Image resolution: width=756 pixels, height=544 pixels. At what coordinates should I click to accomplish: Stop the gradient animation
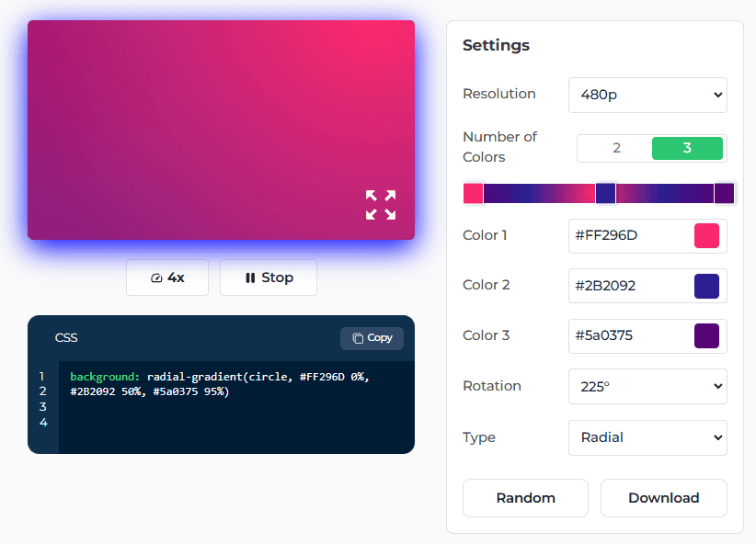click(269, 278)
